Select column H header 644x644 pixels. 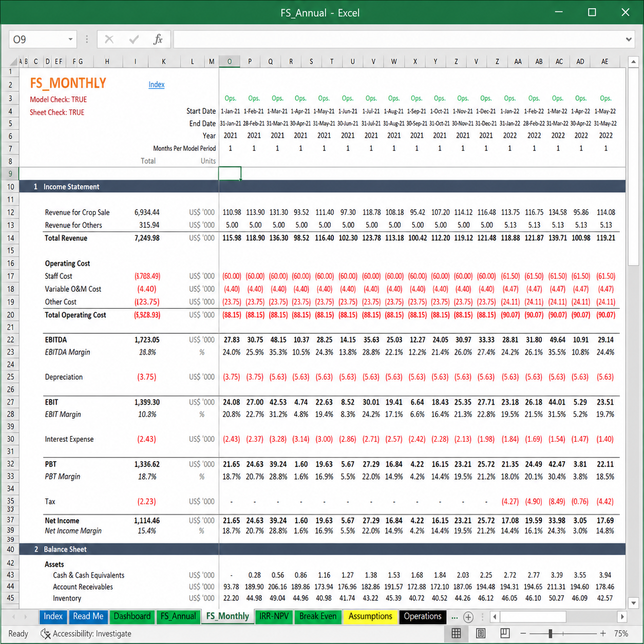click(107, 62)
